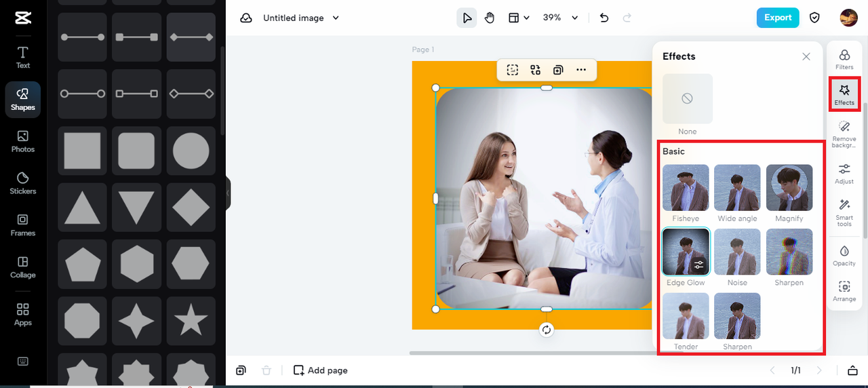This screenshot has height=388, width=868.
Task: Click duplicate page icon in bottom bar
Action: coord(241,370)
